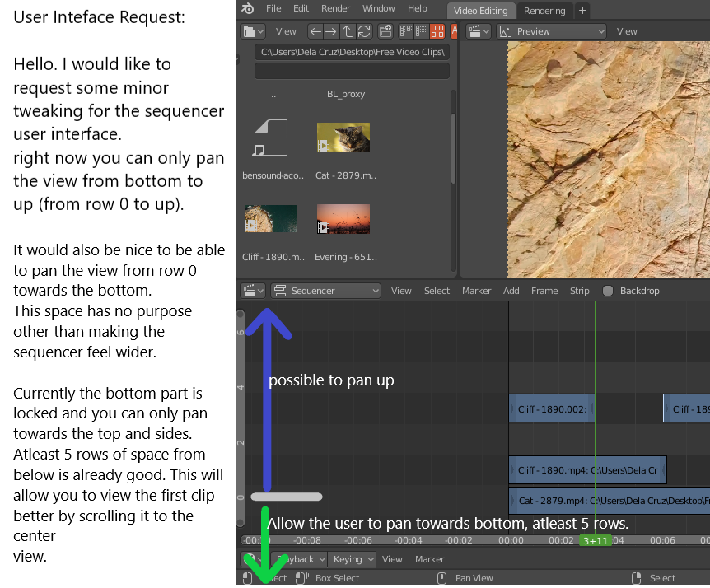Viewport: 710px width, 588px height.
Task: Open the preview area editor type menu
Action: (479, 31)
